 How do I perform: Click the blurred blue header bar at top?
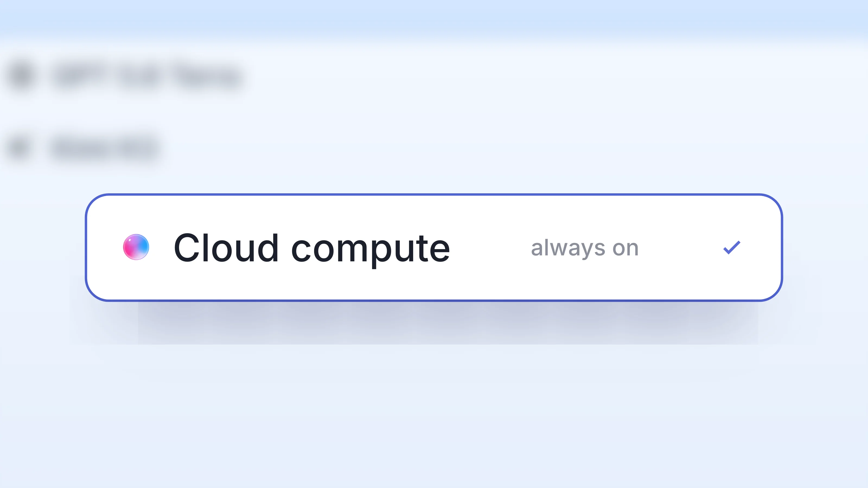click(x=434, y=17)
